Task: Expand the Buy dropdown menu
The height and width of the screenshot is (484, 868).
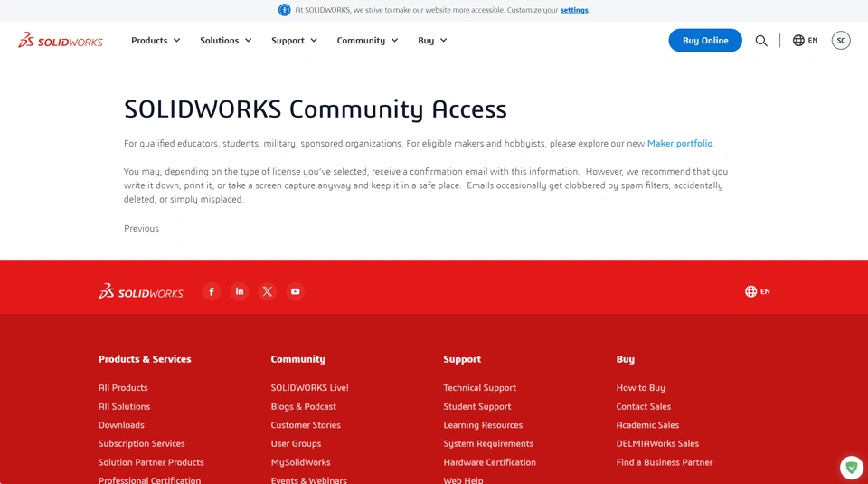Action: (x=432, y=41)
